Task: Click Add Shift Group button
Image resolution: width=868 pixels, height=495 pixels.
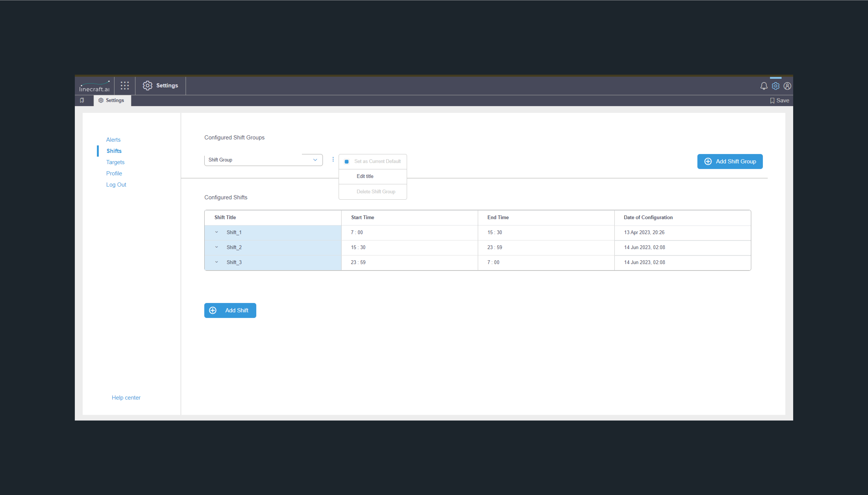Action: click(730, 162)
